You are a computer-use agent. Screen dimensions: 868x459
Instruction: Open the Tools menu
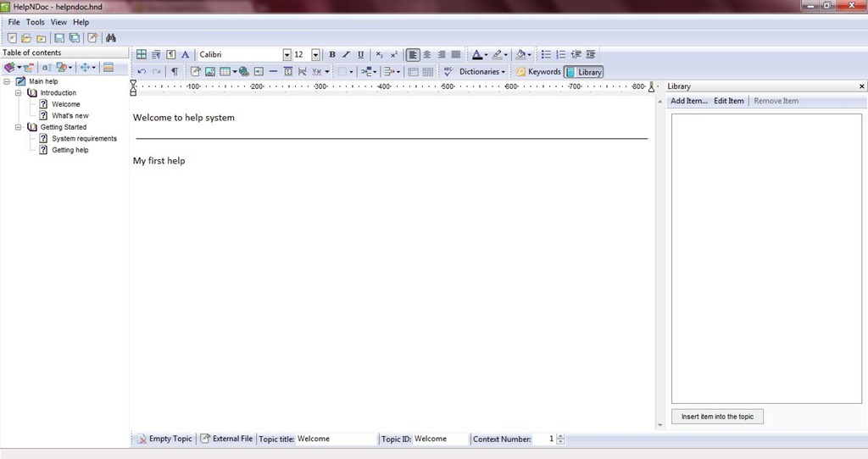point(36,22)
